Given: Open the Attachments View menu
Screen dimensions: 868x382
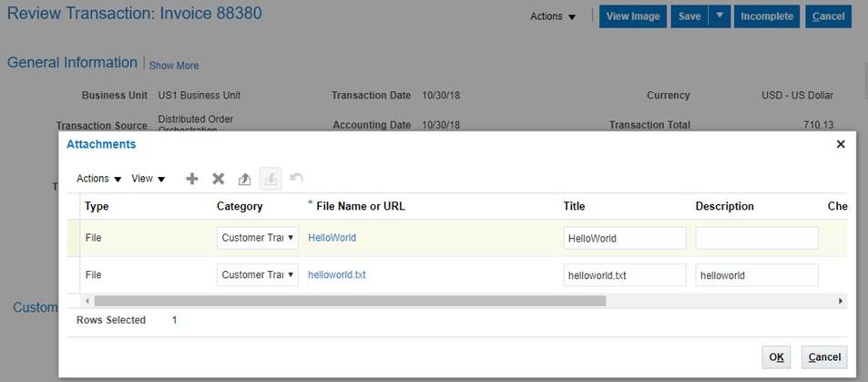Looking at the screenshot, I should [148, 179].
